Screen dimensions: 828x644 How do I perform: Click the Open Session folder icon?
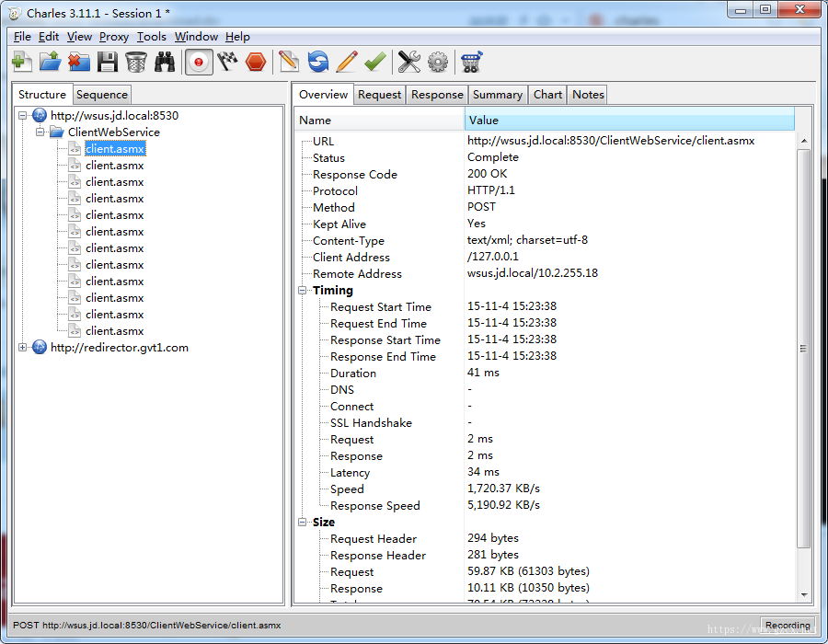(x=51, y=62)
